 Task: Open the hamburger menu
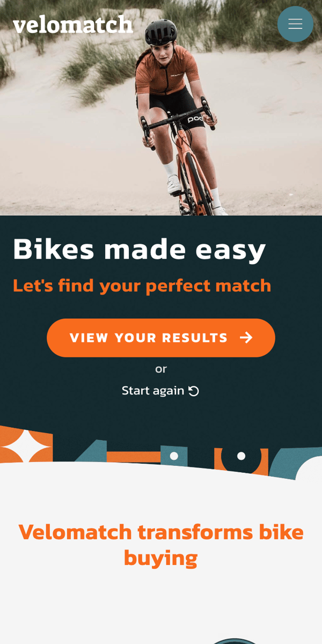tap(295, 24)
